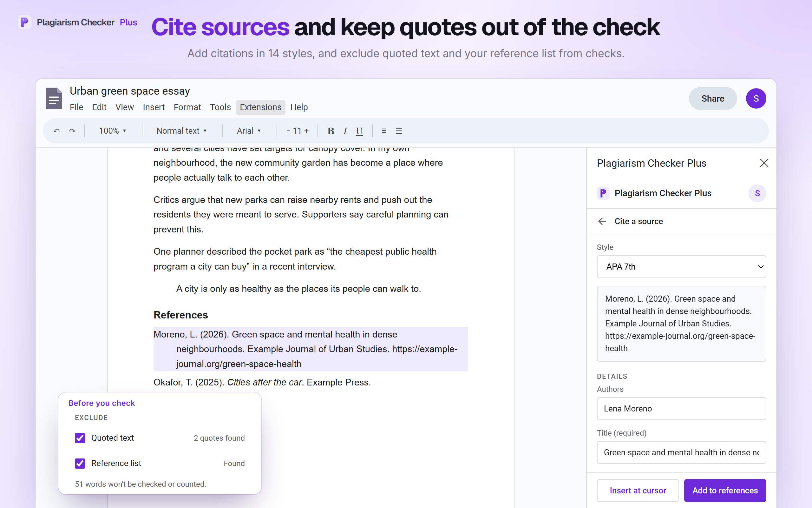The image size is (812, 508).
Task: Click the document icon beside the essay title
Action: tap(54, 98)
